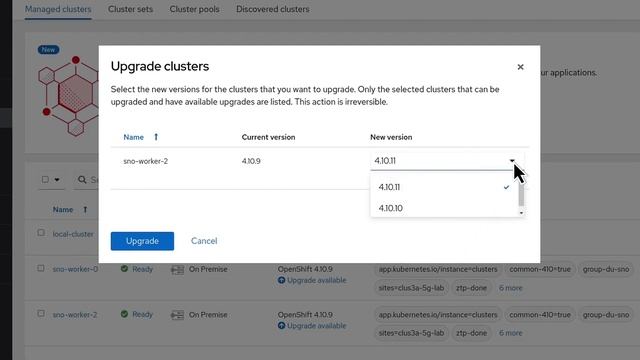Viewport: 640px width, 360px height.
Task: Click the upgrade arrow icon for sno-worker-2
Action: pyautogui.click(x=281, y=326)
